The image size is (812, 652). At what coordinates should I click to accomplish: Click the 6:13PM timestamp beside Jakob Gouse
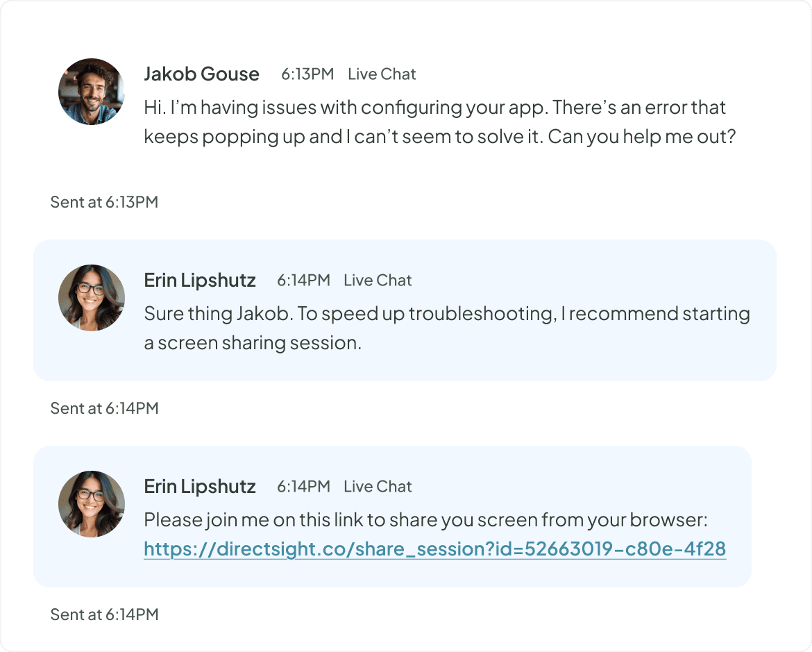point(306,74)
